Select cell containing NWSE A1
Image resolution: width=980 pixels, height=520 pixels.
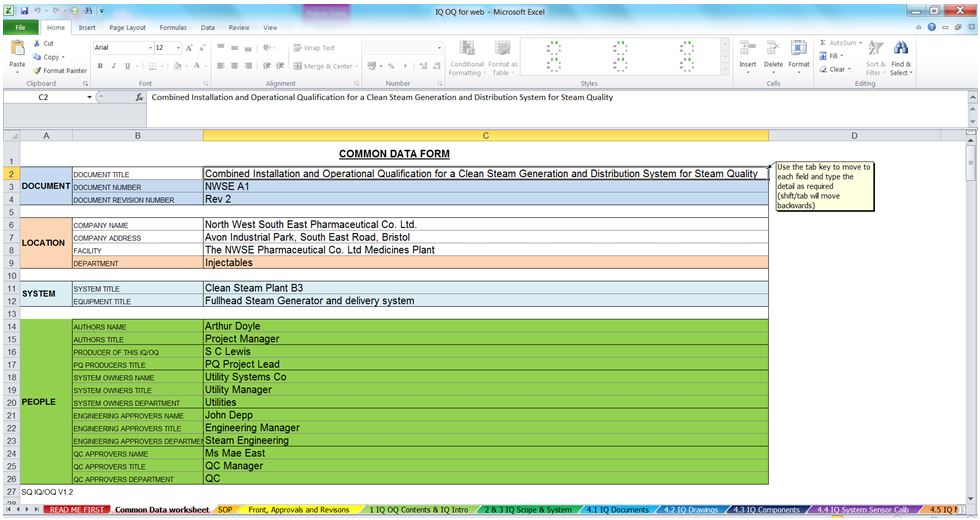(x=486, y=186)
